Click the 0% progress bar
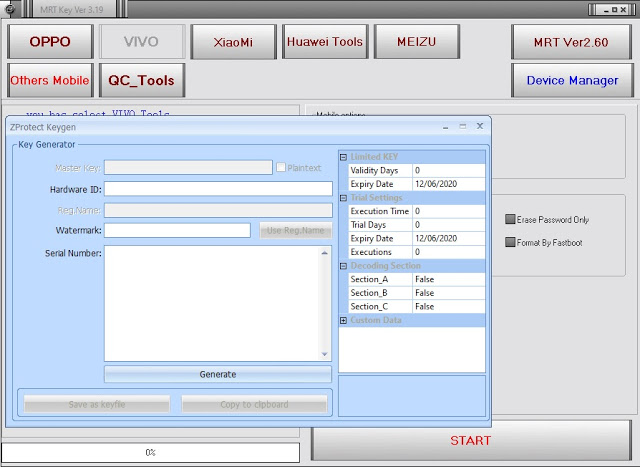This screenshot has height=467, width=640. 150,452
